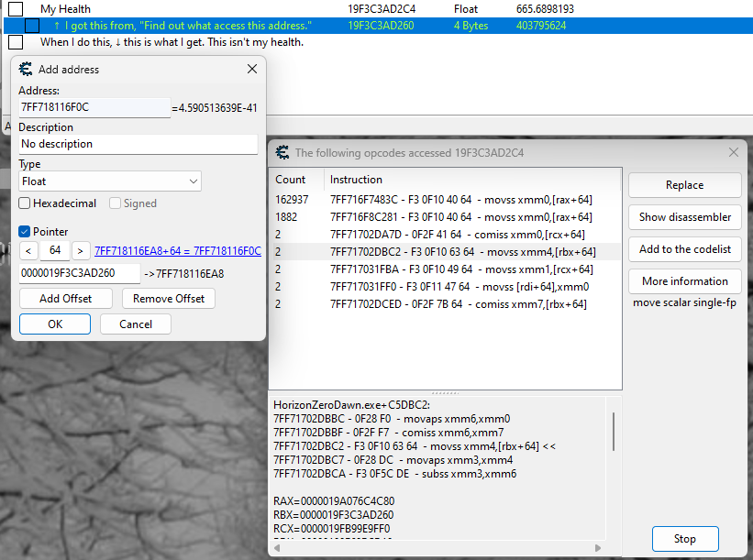
Task: Stop the opcode access monitoring
Action: click(685, 539)
